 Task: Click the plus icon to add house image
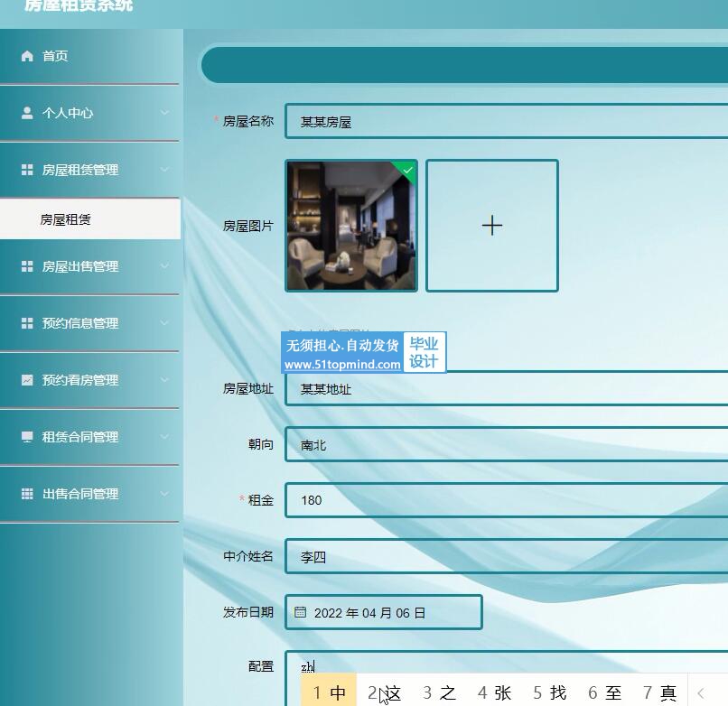click(x=492, y=226)
